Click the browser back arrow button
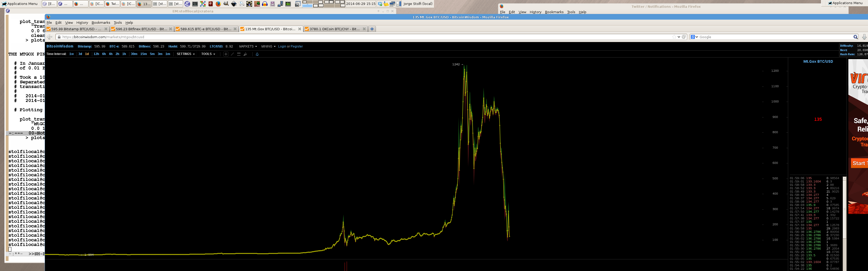Image resolution: width=868 pixels, height=271 pixels. click(x=50, y=37)
